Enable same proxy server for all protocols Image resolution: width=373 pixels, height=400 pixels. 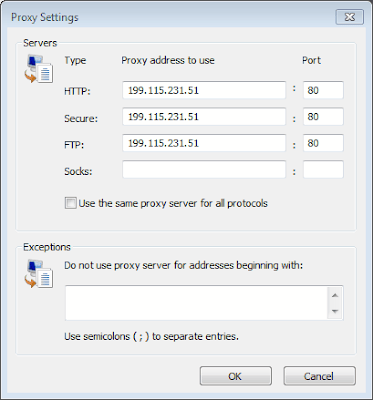click(x=70, y=203)
